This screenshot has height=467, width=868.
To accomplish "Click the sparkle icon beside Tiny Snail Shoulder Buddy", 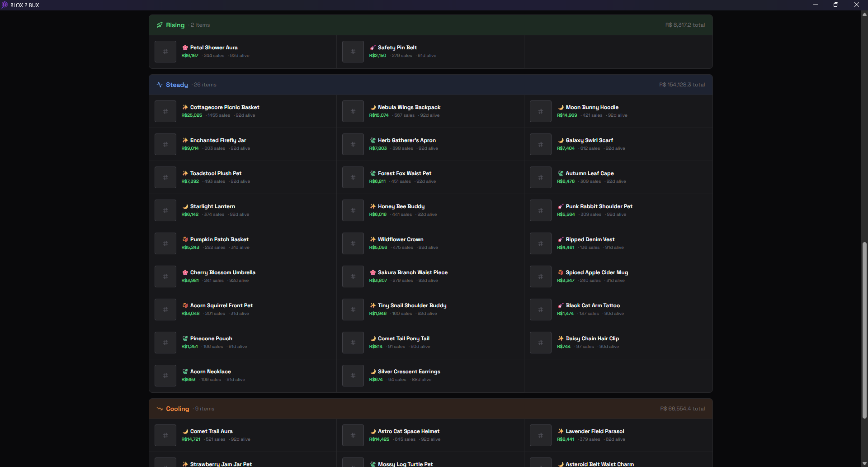I will tap(373, 305).
